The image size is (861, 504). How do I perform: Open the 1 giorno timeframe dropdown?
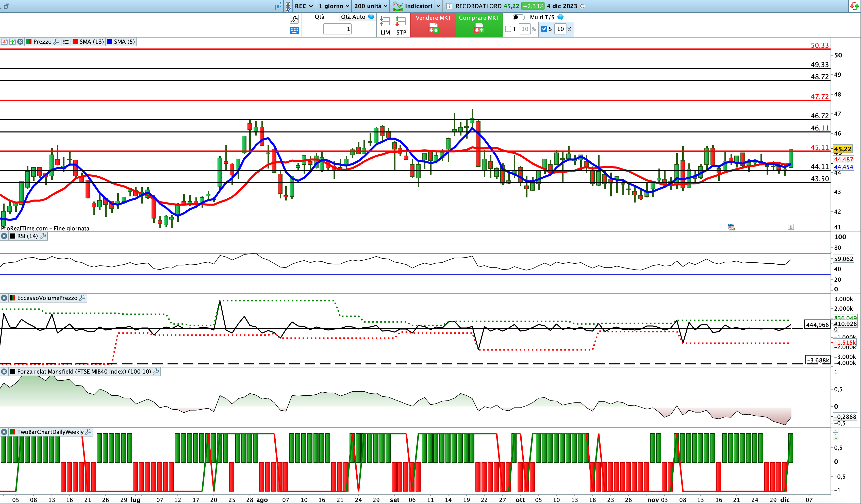[334, 6]
